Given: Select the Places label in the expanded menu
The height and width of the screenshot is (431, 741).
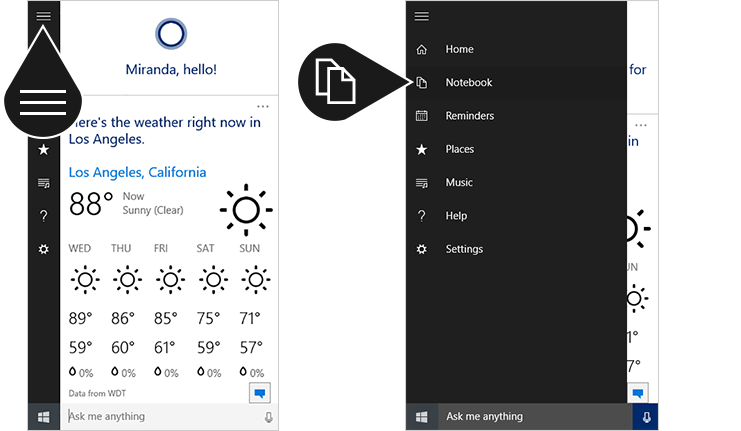Looking at the screenshot, I should coord(459,149).
